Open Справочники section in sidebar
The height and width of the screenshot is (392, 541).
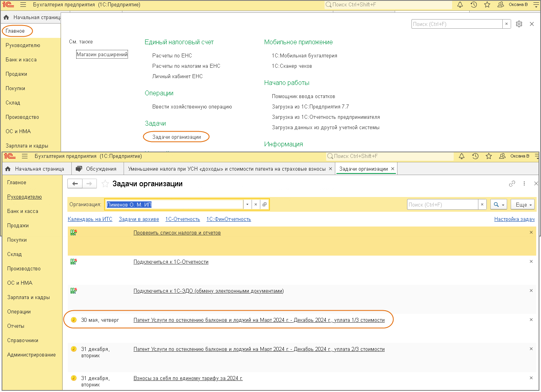23,340
